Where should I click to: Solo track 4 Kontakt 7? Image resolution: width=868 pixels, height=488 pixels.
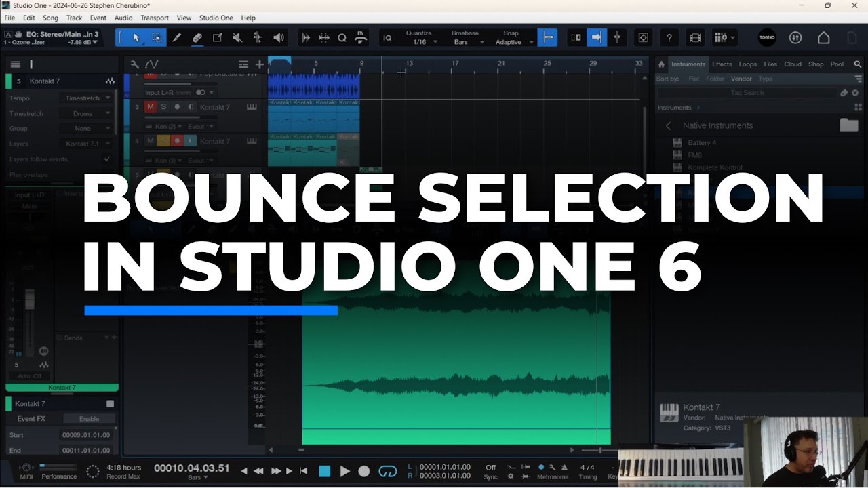[163, 141]
